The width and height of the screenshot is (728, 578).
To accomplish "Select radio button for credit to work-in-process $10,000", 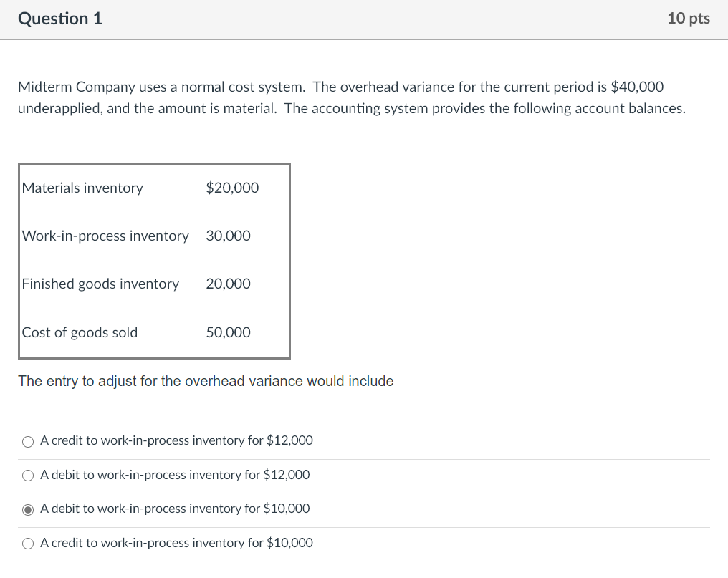I will [27, 543].
